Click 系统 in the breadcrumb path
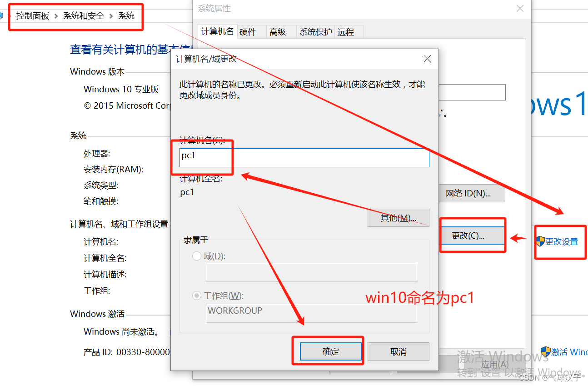 pyautogui.click(x=126, y=16)
